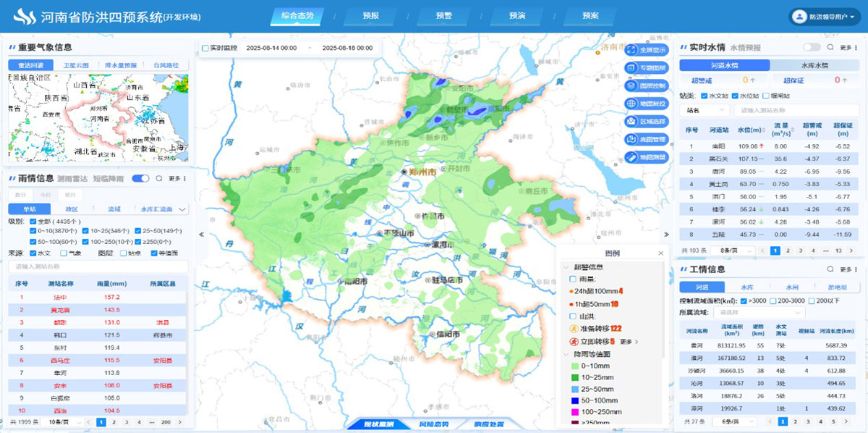Open the 地图测量 map measurement tool
868x433 pixels.
(645, 157)
